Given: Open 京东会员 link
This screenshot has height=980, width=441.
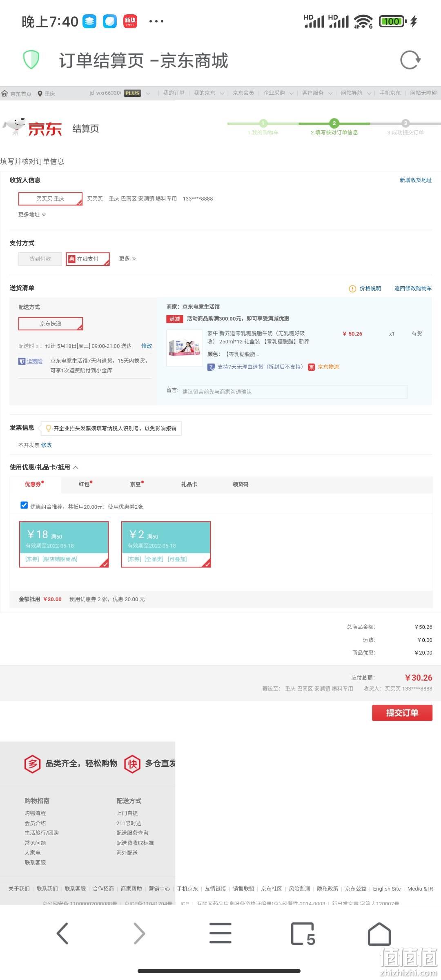Looking at the screenshot, I should click(x=243, y=93).
